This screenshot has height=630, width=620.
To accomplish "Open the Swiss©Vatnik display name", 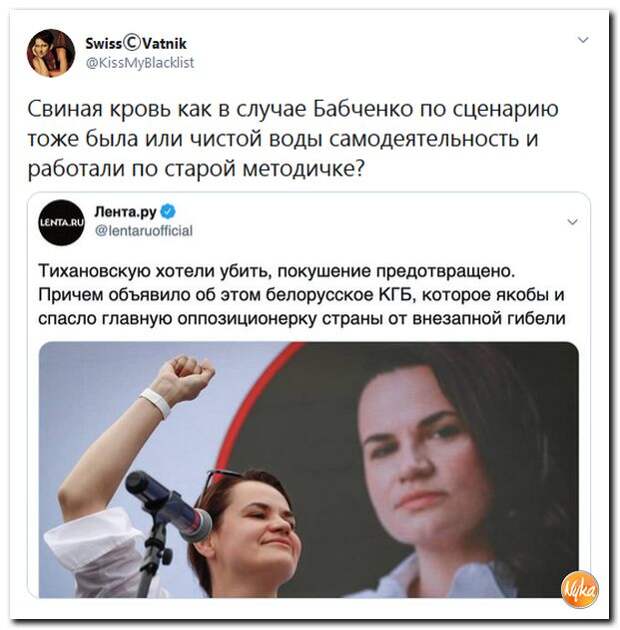I will [x=136, y=43].
